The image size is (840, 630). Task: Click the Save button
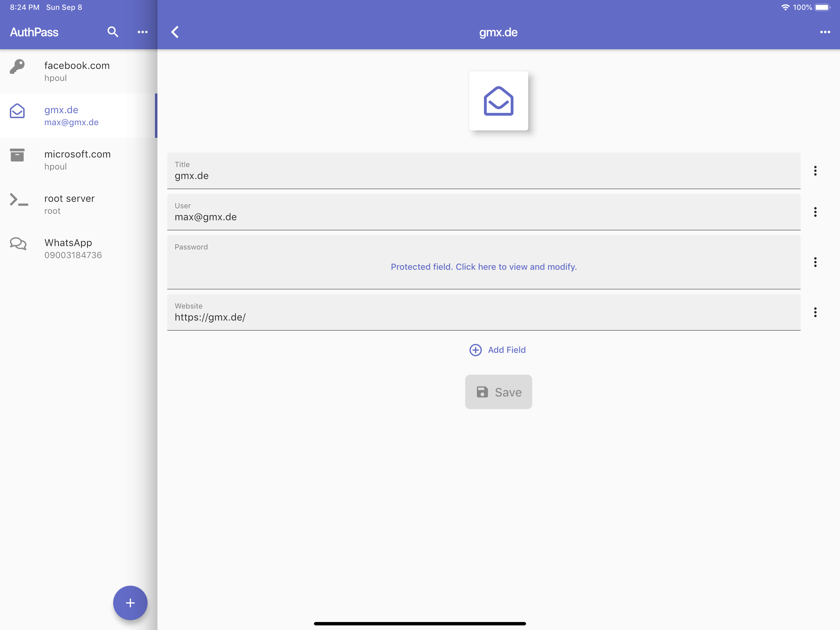pyautogui.click(x=498, y=392)
